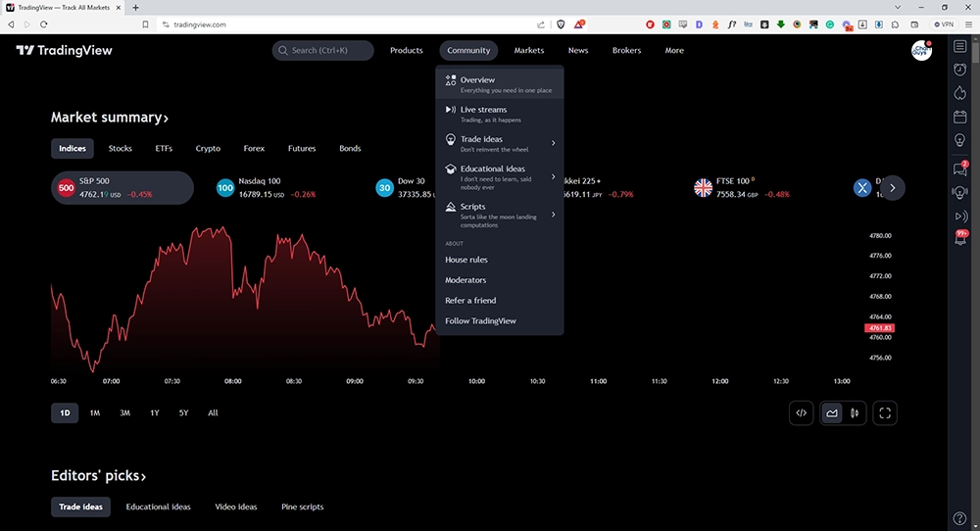Click the browser extensions puzzle icon
The width and height of the screenshot is (980, 531).
coord(895,24)
